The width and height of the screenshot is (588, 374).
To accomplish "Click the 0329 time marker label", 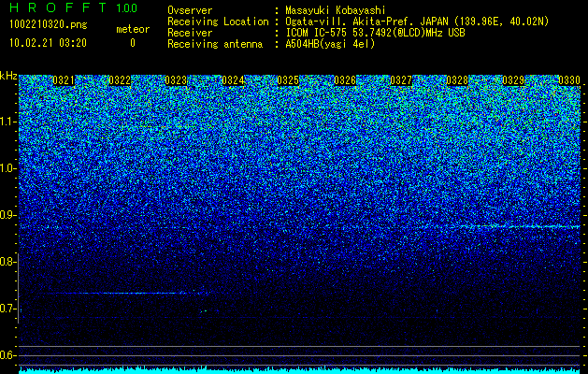I will point(513,80).
